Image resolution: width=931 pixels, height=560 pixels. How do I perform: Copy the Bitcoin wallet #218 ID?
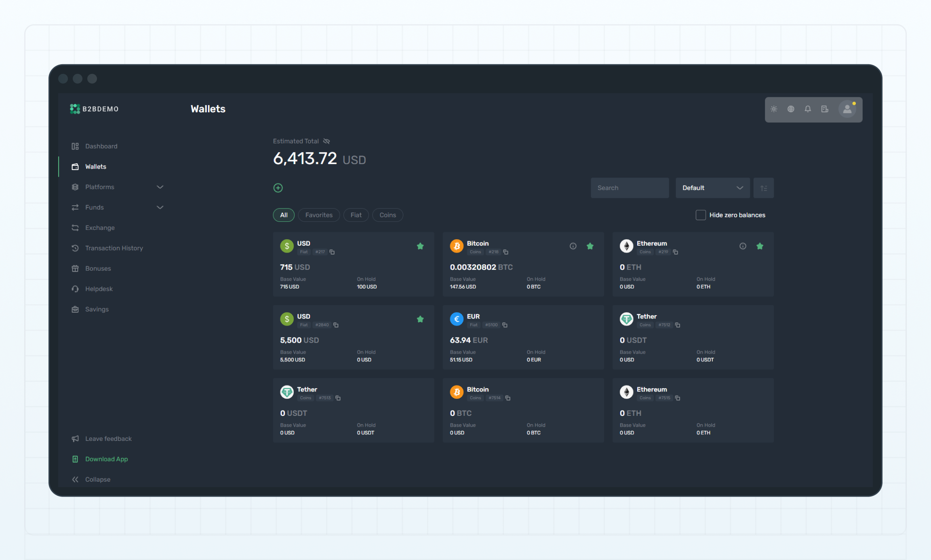[506, 252]
